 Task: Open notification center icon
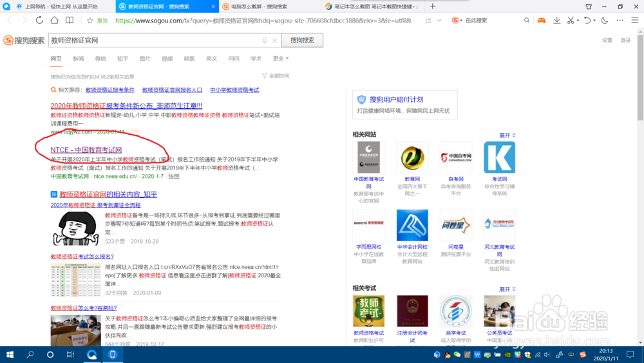coord(630,355)
